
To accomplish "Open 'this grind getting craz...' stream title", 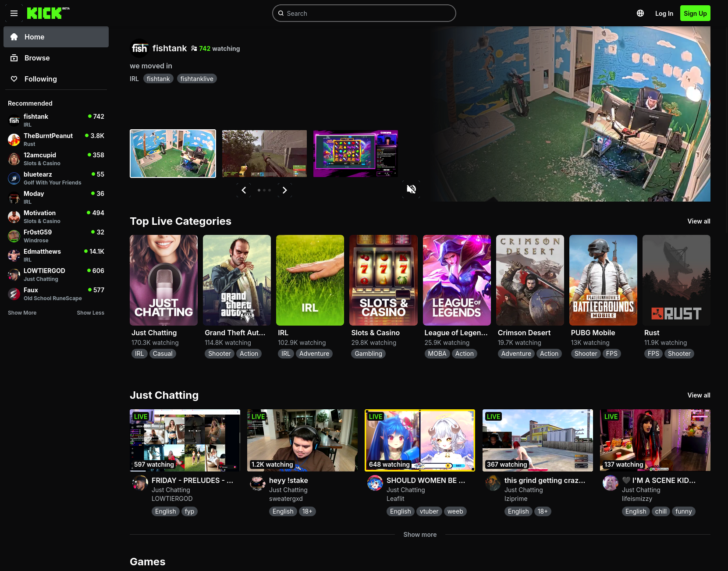I will (x=545, y=480).
